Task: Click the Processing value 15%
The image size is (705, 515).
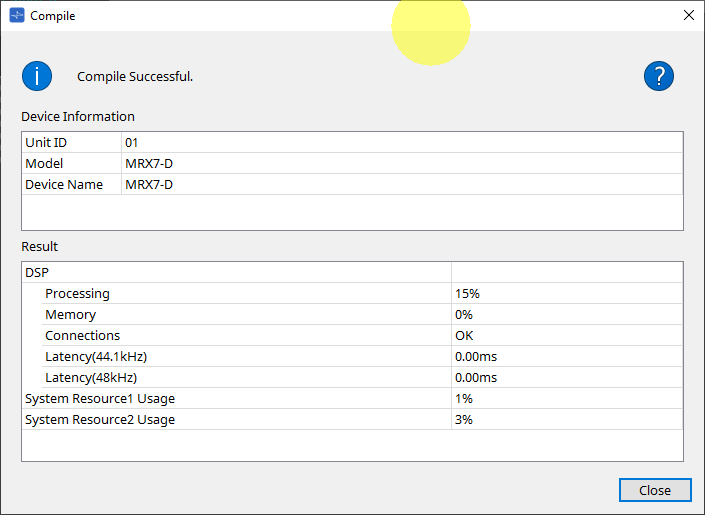Action: pos(467,293)
